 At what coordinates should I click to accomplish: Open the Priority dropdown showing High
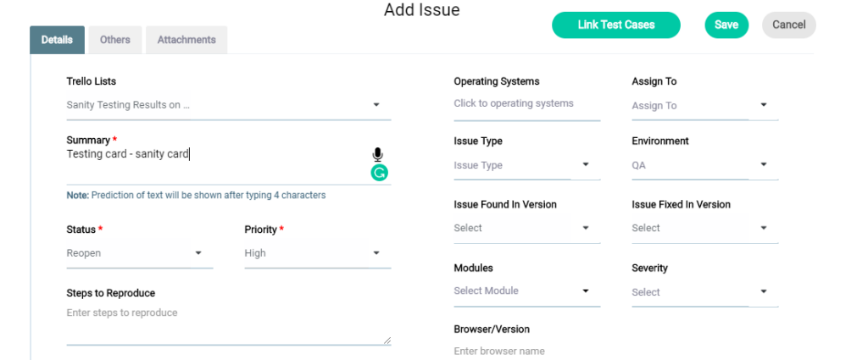click(376, 253)
